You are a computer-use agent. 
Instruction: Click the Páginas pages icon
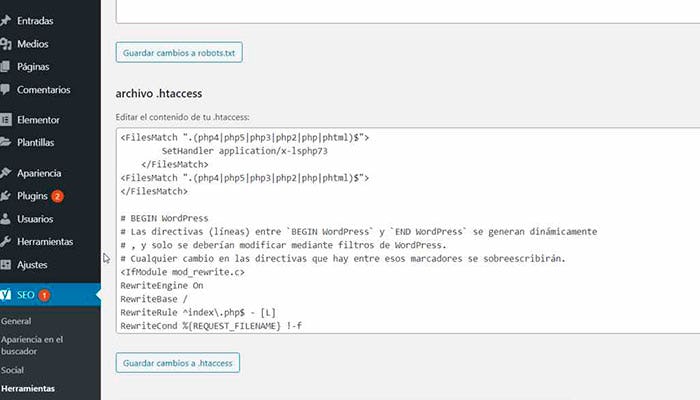tap(6, 66)
